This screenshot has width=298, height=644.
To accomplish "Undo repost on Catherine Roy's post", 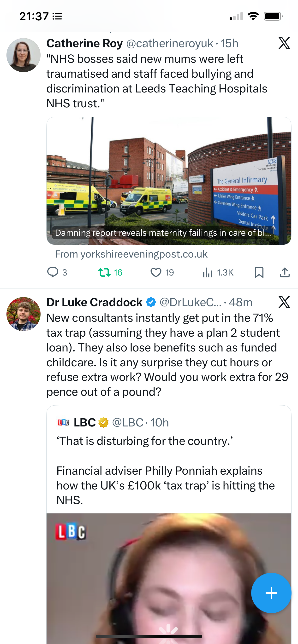I will point(104,272).
